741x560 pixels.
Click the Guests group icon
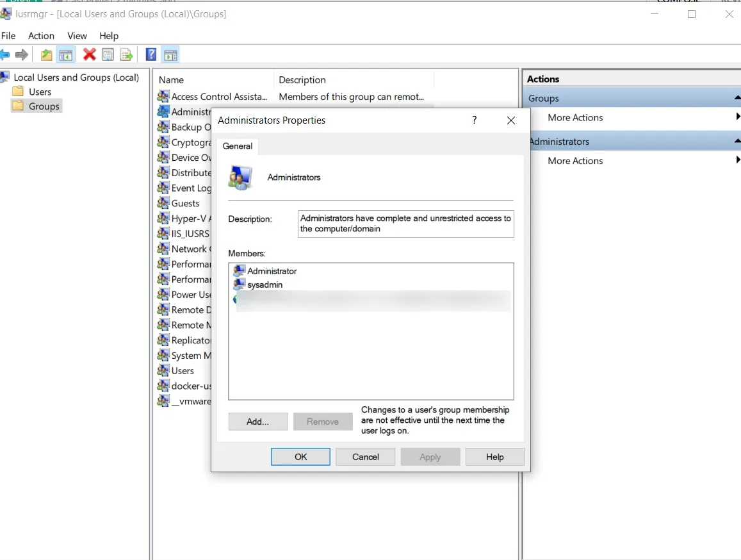click(163, 203)
